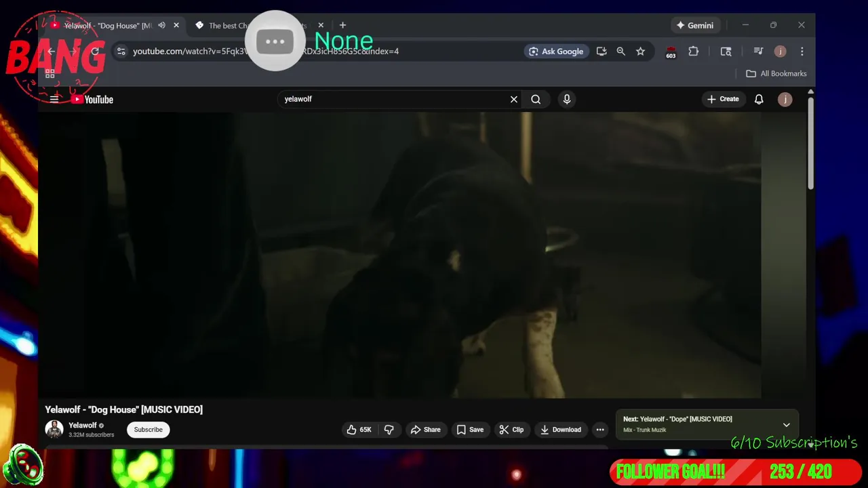This screenshot has width=868, height=488.
Task: View site information icon
Action: click(121, 52)
